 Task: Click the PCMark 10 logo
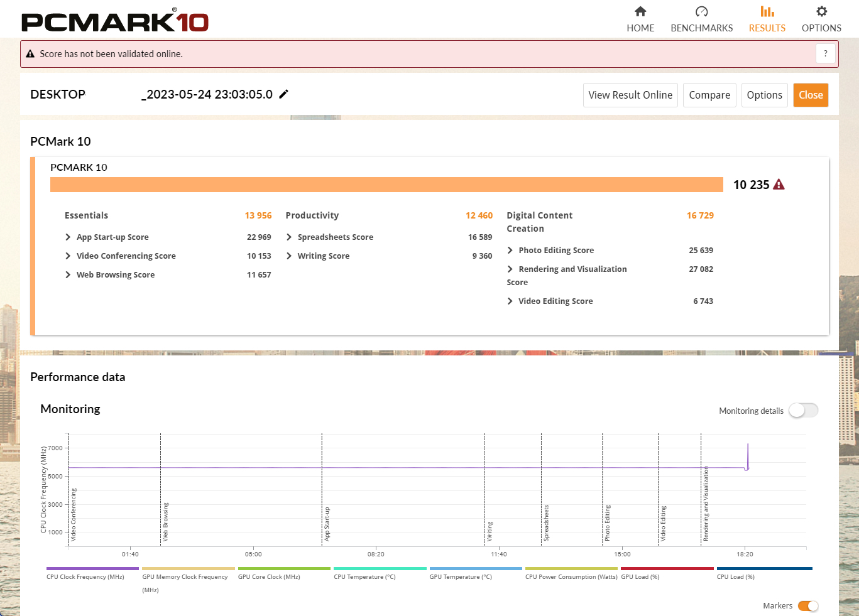[x=115, y=21]
